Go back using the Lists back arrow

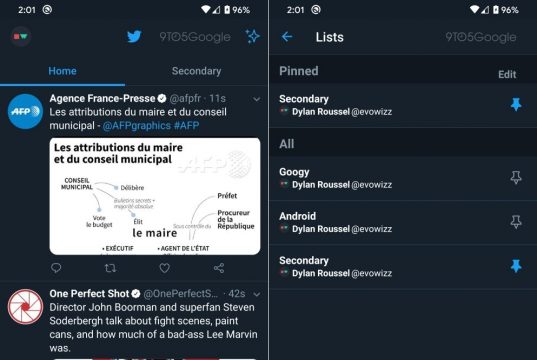(287, 37)
